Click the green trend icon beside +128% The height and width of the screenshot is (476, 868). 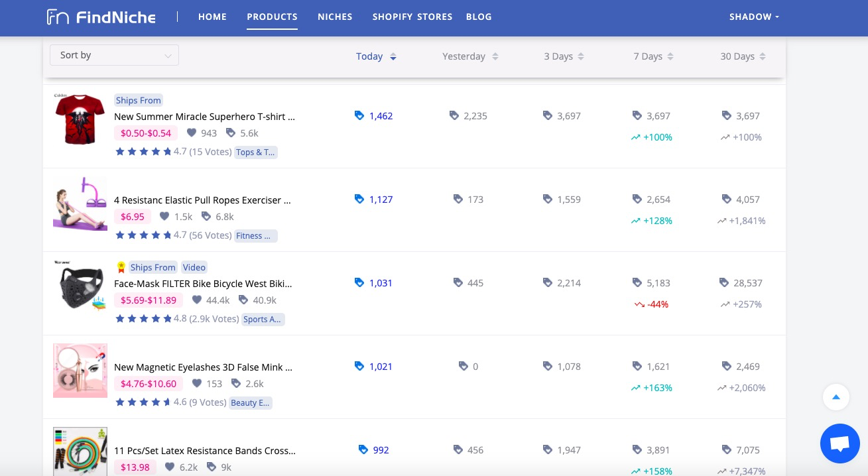[x=635, y=221]
